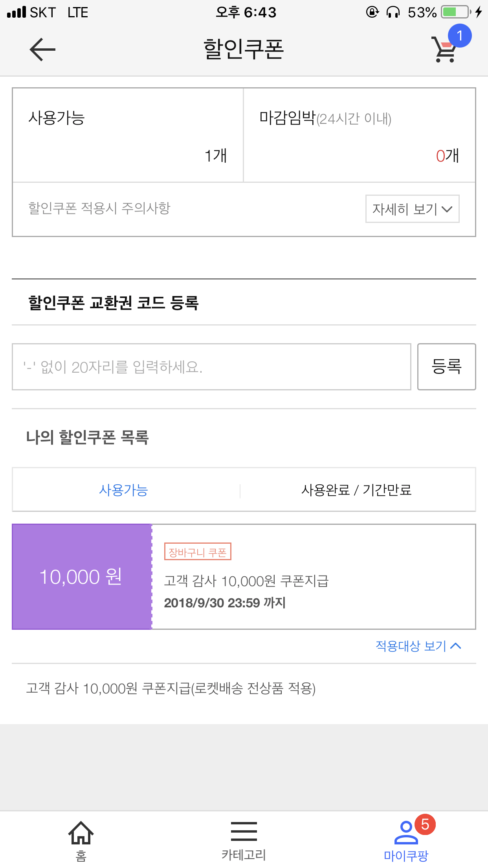Select the 고객 감사 10,000원 쿠폰지급 coupon title
Screen dimensions: 488x868
(246, 581)
